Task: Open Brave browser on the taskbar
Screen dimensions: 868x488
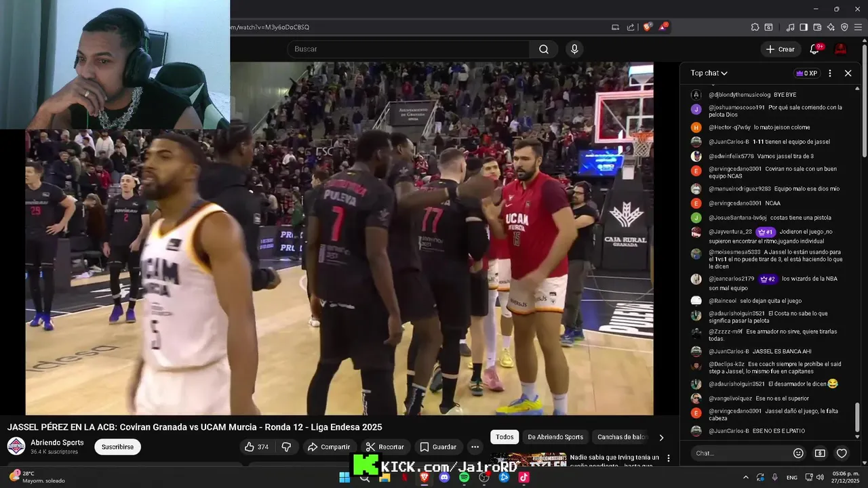Action: (425, 477)
